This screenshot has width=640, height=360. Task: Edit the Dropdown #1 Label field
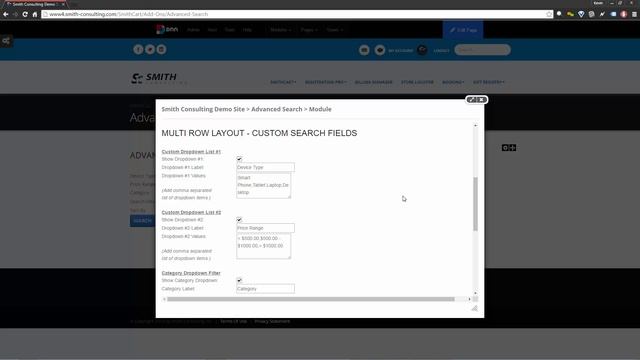265,167
